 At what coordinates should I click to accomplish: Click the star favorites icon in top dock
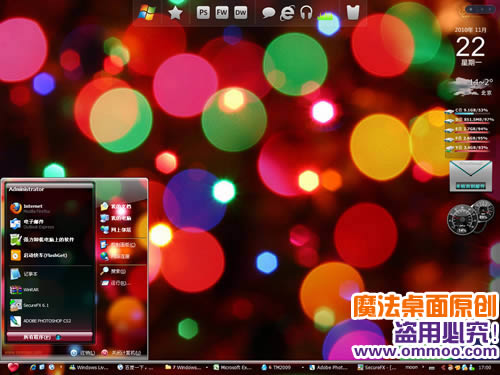click(x=175, y=13)
